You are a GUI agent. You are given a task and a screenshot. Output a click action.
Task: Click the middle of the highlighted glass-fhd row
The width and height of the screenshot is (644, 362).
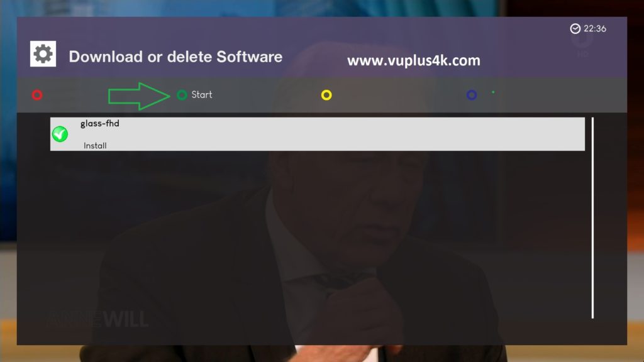pyautogui.click(x=318, y=134)
